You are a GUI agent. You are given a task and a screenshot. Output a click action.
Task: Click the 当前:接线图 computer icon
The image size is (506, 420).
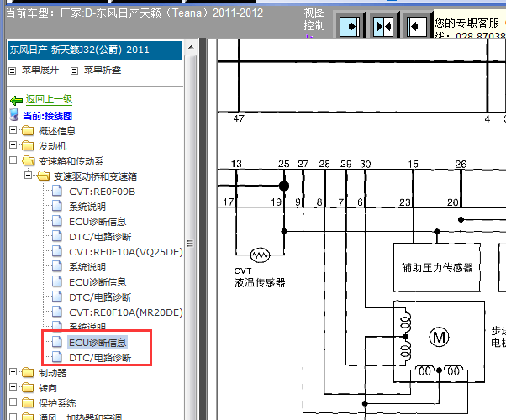click(15, 116)
